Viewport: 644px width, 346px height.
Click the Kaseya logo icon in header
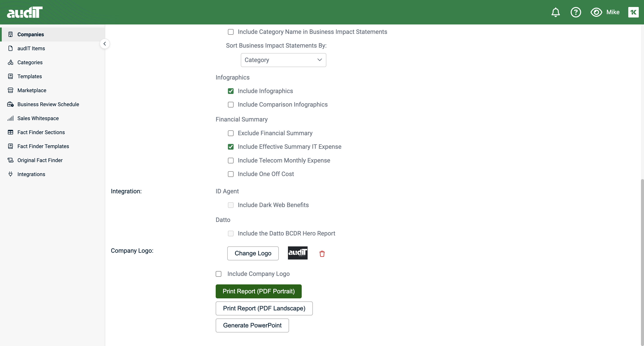633,12
